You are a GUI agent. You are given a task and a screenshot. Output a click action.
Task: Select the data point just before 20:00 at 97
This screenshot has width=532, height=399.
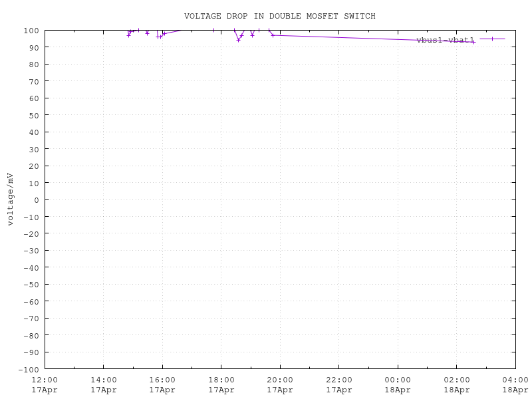click(273, 35)
